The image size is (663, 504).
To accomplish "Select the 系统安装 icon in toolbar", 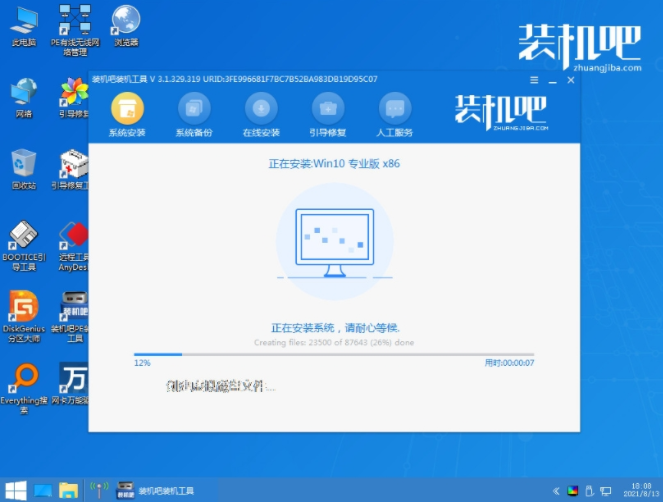I will click(127, 109).
